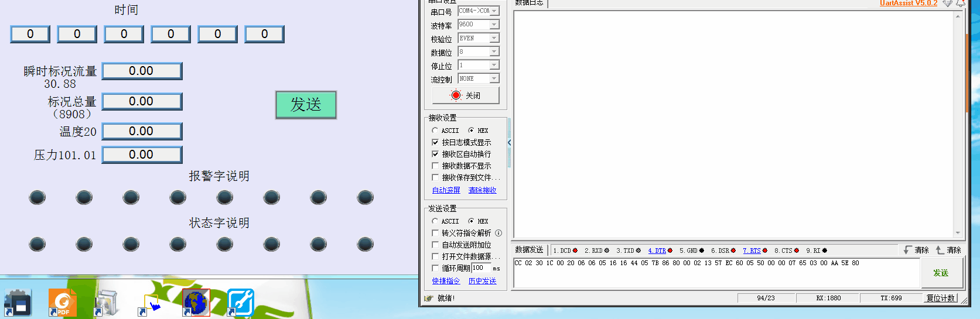Image resolution: width=980 pixels, height=319 pixels.
Task: Click the info icon beside 转义符指令解析
Action: (498, 233)
